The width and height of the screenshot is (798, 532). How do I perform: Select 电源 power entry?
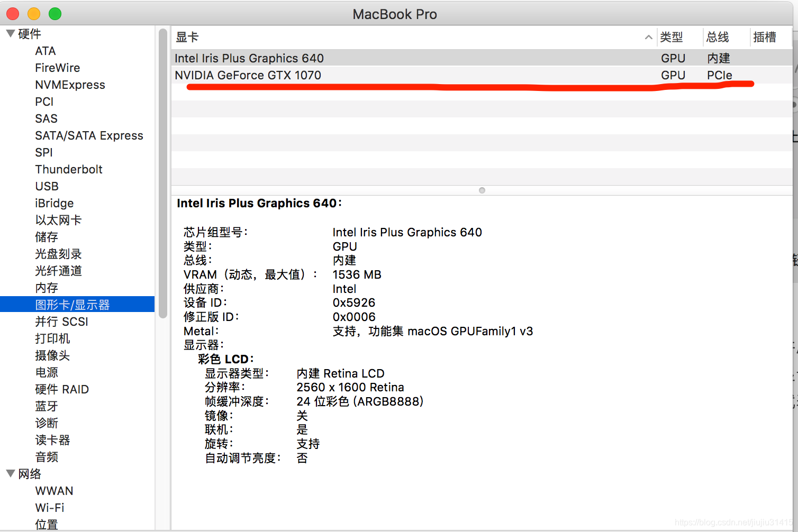coord(47,372)
